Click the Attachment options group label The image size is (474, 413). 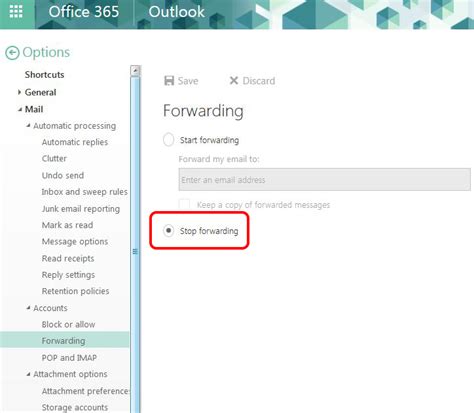[70, 374]
